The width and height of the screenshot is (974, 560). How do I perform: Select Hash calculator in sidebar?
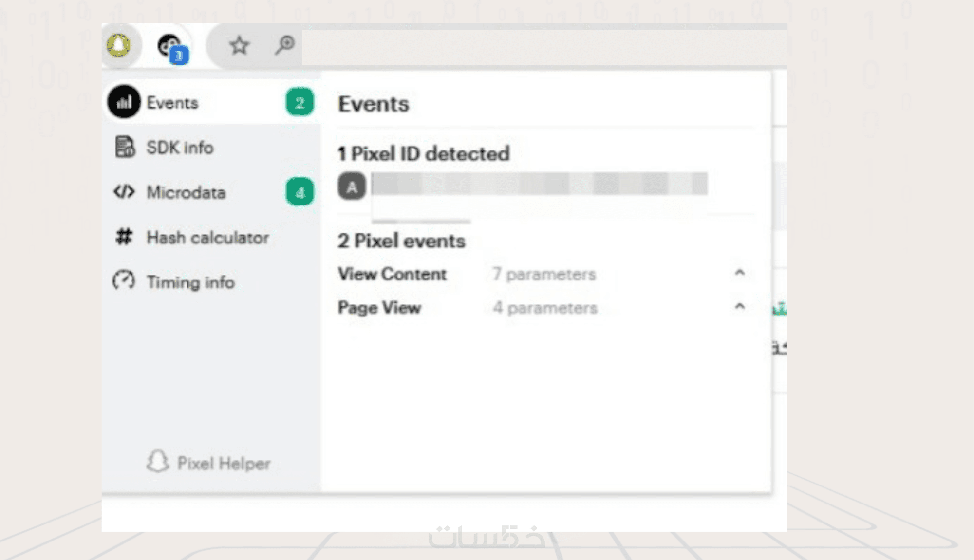(x=207, y=238)
